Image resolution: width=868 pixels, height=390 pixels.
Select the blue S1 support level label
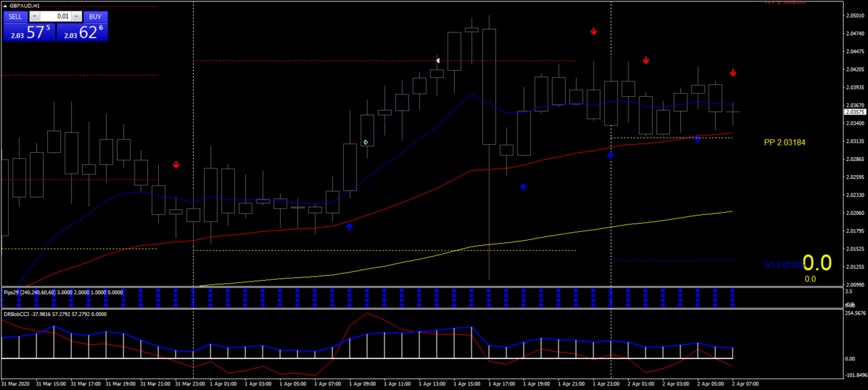point(783,265)
